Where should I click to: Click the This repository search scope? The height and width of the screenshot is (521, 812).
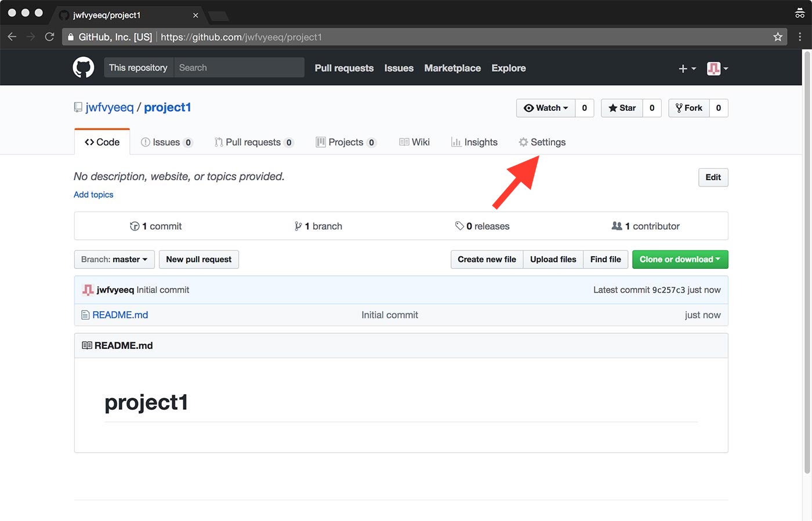(x=139, y=68)
